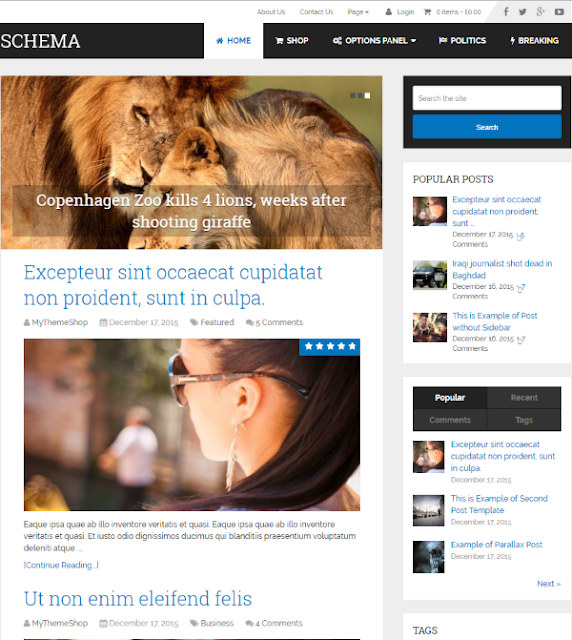
Task: Click the Search the site input field
Action: [x=487, y=98]
